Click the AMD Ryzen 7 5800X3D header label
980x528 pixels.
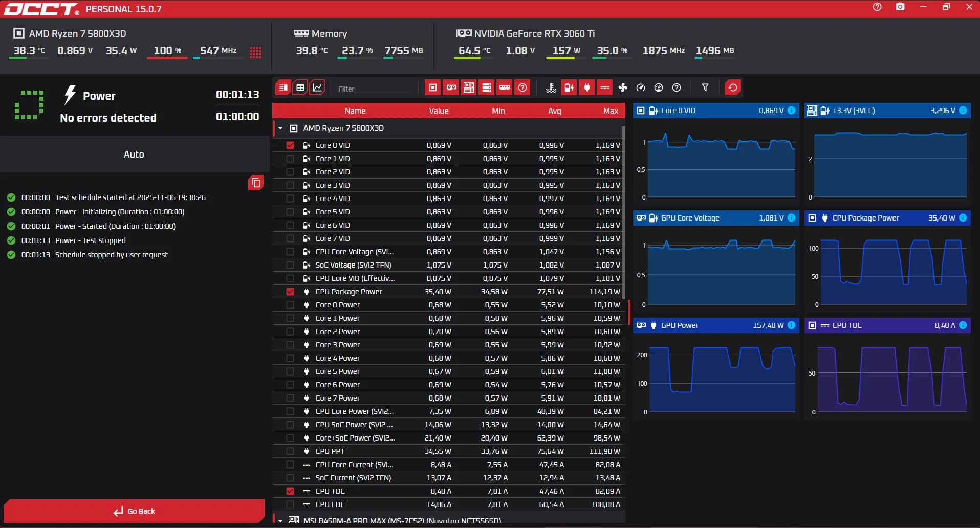pos(77,34)
